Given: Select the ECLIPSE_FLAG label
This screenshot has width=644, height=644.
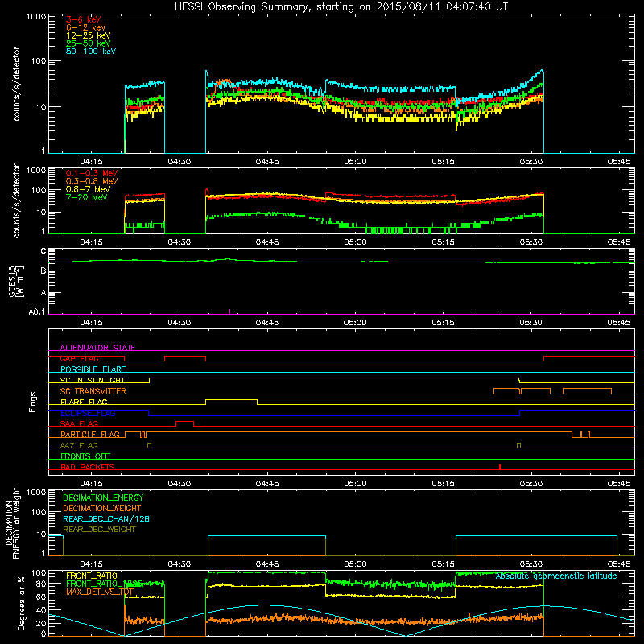Looking at the screenshot, I should [x=88, y=413].
